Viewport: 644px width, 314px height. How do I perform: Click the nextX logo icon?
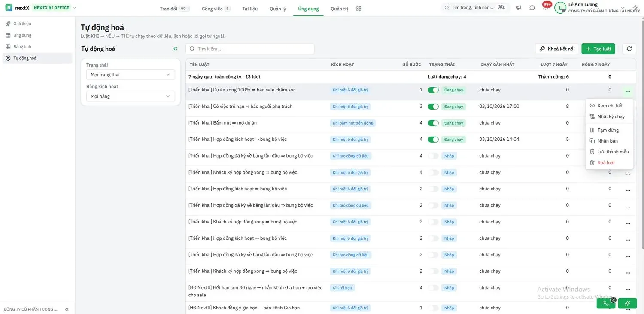click(9, 8)
